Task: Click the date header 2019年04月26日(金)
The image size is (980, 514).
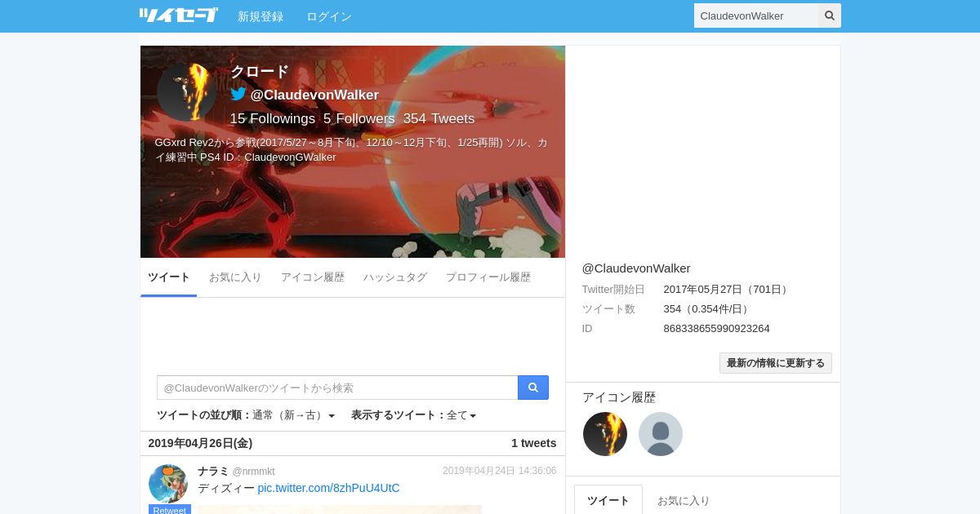Action: click(x=200, y=443)
